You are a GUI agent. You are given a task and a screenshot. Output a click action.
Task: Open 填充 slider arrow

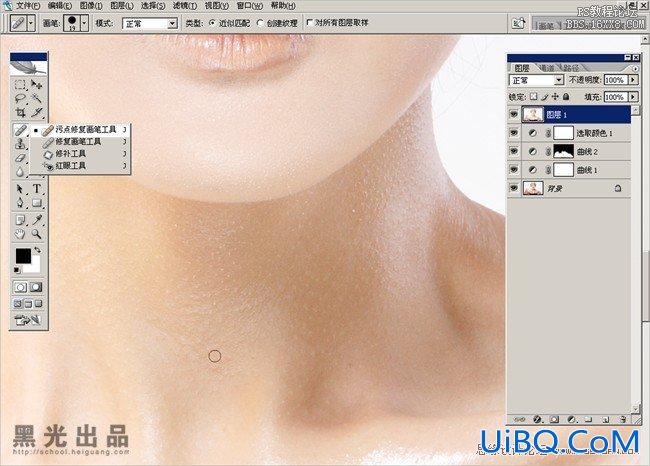(x=633, y=97)
